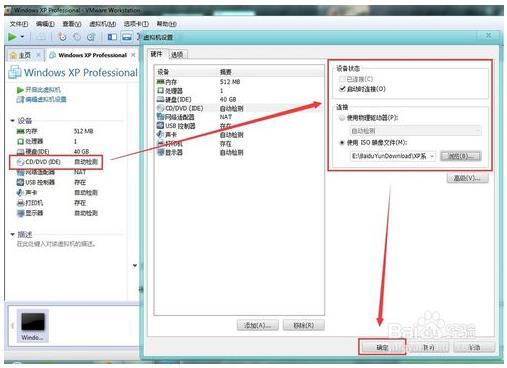Open the power options arrow beside play icon
507x368 pixels.
[22, 37]
